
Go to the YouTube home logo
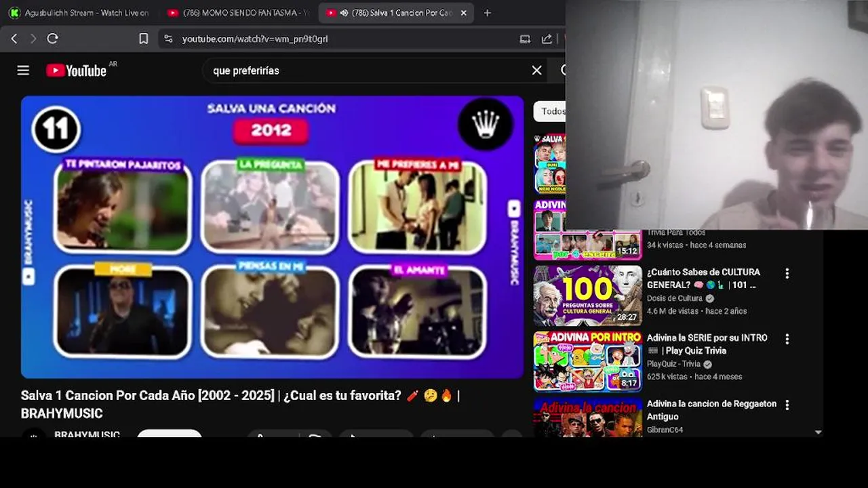click(77, 70)
